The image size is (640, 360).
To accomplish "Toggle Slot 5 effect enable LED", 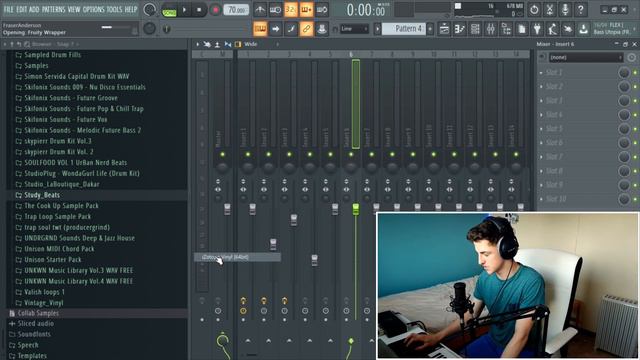I will click(x=635, y=129).
